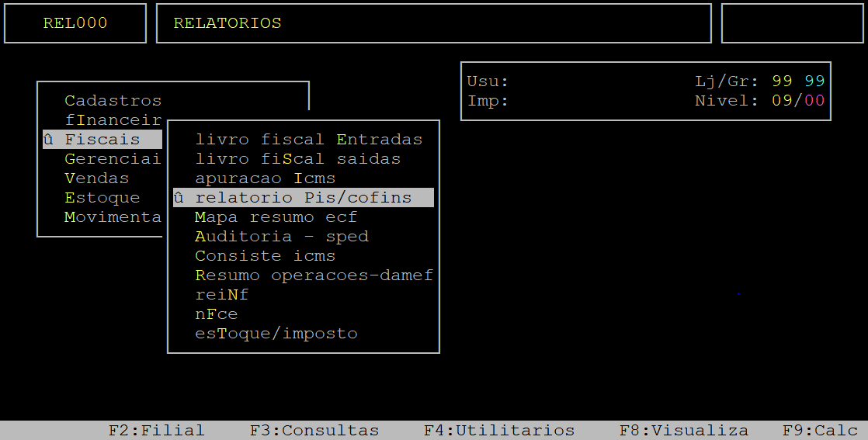Open Resumo operacoes-damef report
Screen dimensions: 868x440
[314, 275]
